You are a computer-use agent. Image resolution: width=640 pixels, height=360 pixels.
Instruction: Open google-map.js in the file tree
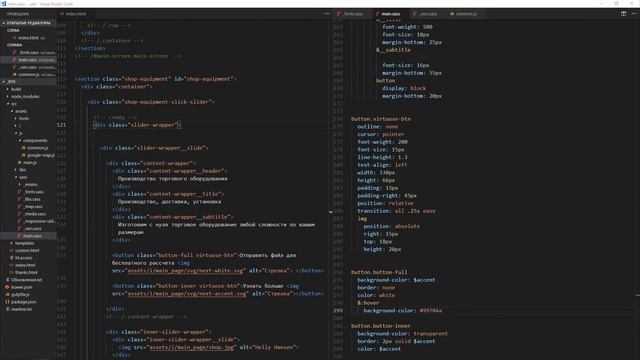pyautogui.click(x=40, y=155)
